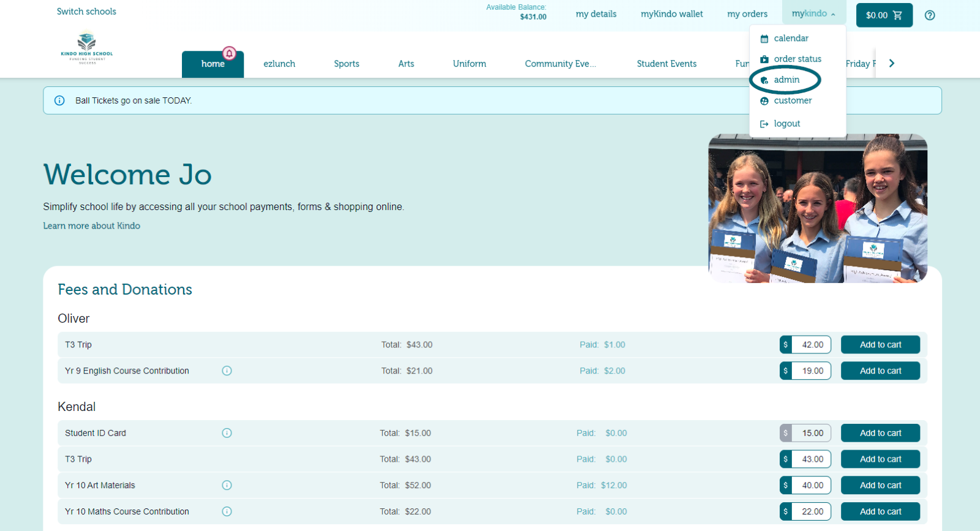The width and height of the screenshot is (980, 531).
Task: Click dollar icon beside 40.00 amount
Action: click(786, 485)
